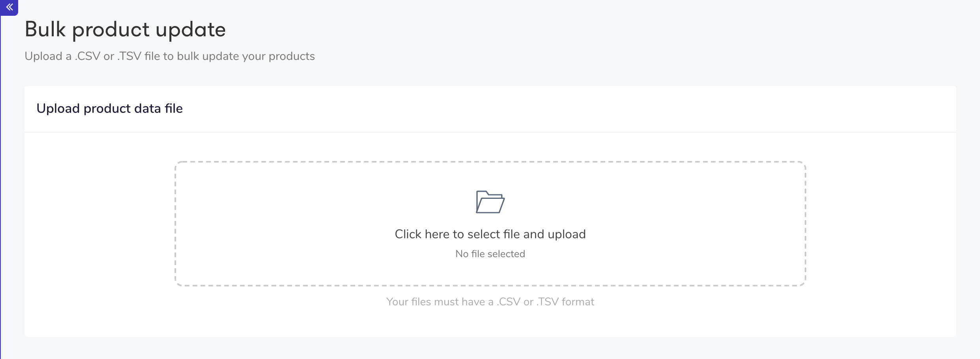
Task: Click the words "Click here" in the drop zone
Action: 422,234
